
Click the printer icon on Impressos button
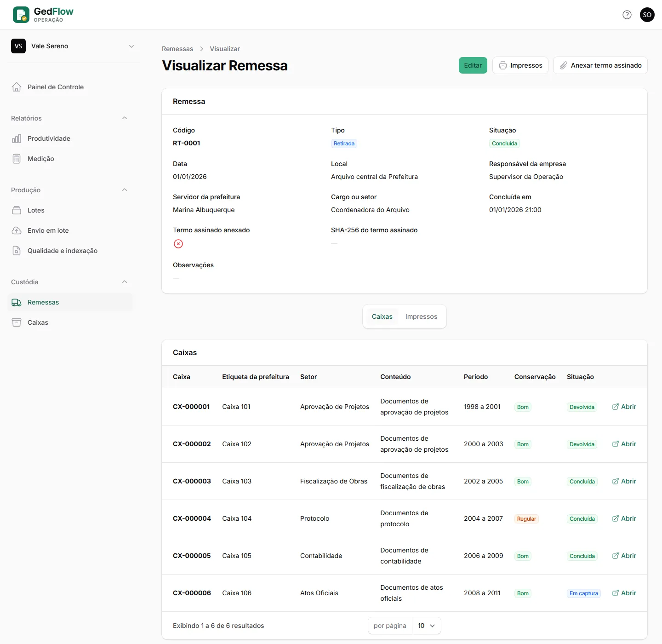tap(503, 65)
